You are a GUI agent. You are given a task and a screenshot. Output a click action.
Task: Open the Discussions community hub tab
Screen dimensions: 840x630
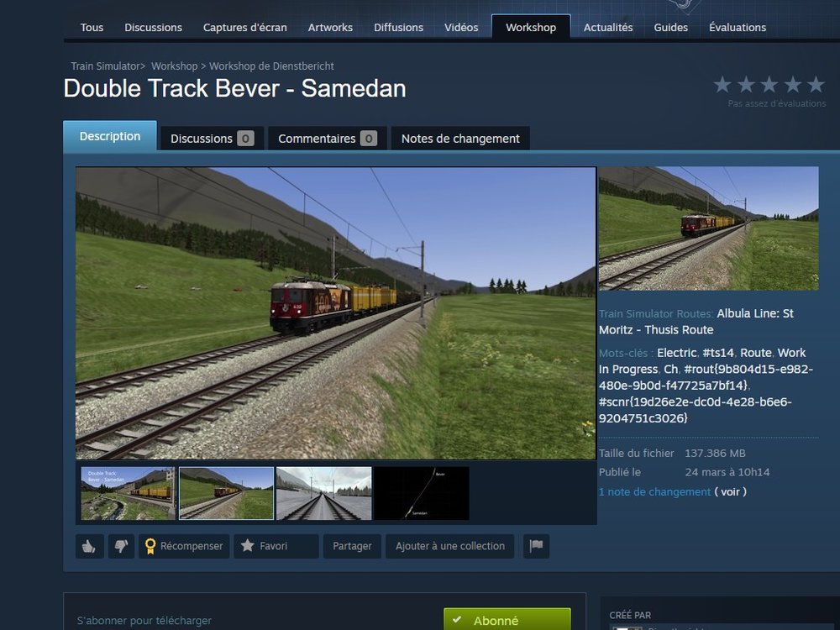pyautogui.click(x=153, y=28)
